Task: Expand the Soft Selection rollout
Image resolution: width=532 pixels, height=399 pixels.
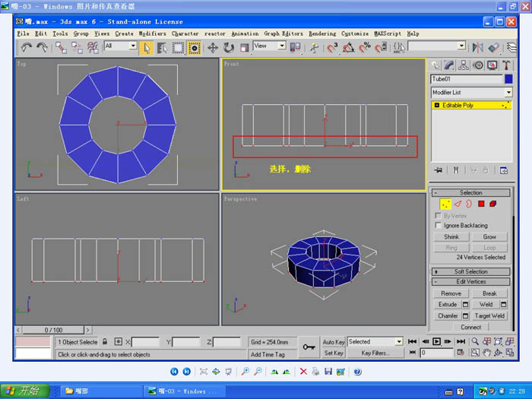Action: [x=471, y=271]
